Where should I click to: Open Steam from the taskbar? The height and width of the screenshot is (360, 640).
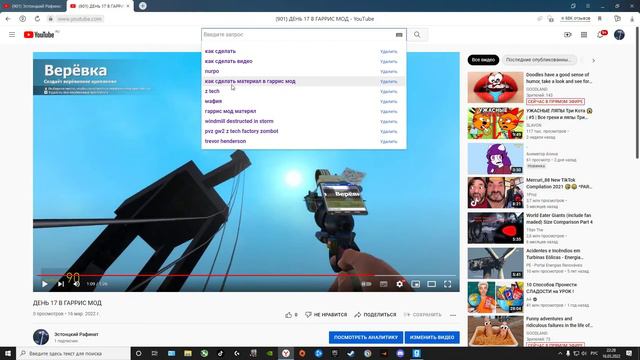tap(351, 353)
